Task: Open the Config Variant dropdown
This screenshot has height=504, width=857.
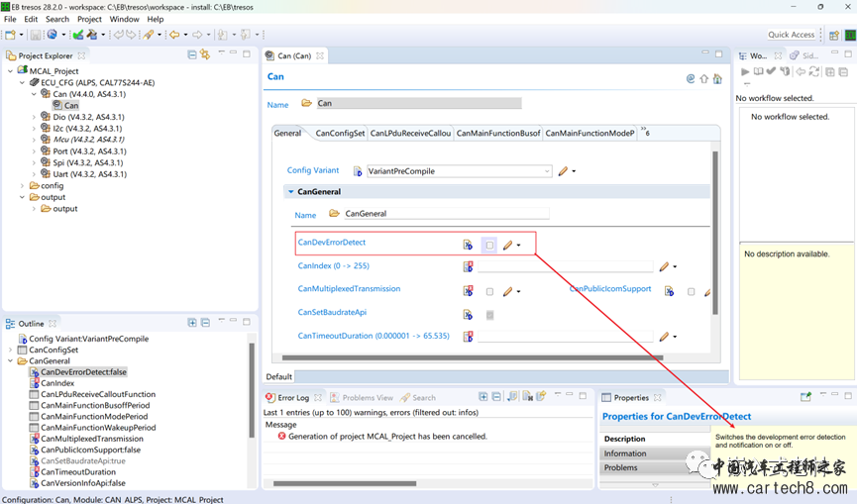Action: click(547, 171)
